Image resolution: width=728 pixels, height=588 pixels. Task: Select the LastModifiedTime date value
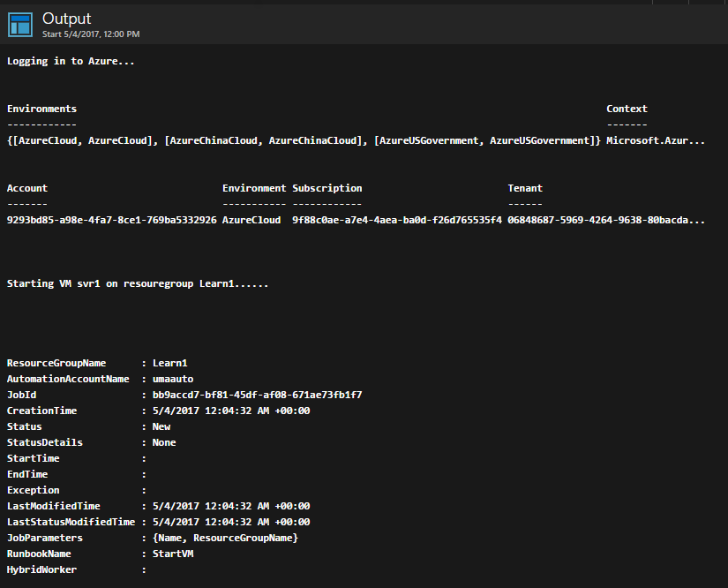[231, 506]
